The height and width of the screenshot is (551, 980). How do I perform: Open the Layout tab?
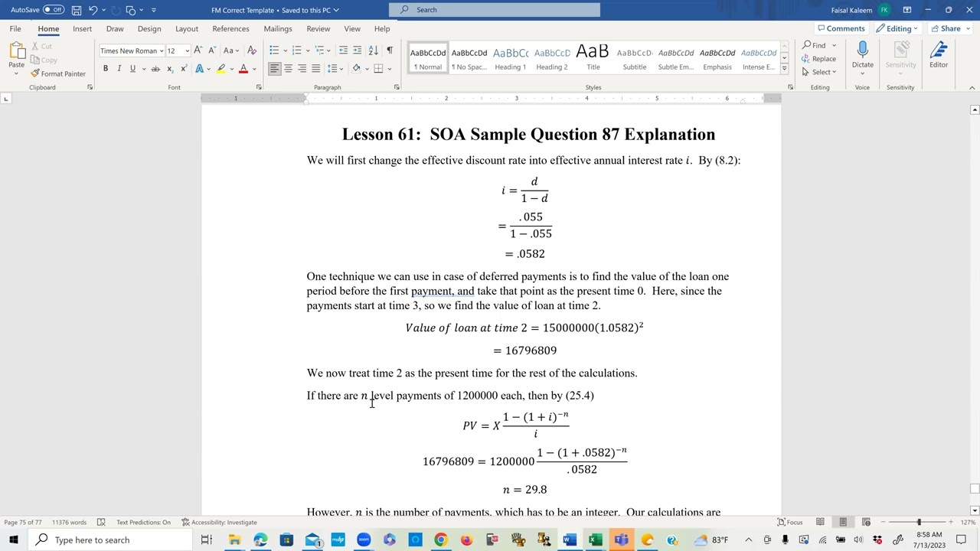(x=187, y=28)
